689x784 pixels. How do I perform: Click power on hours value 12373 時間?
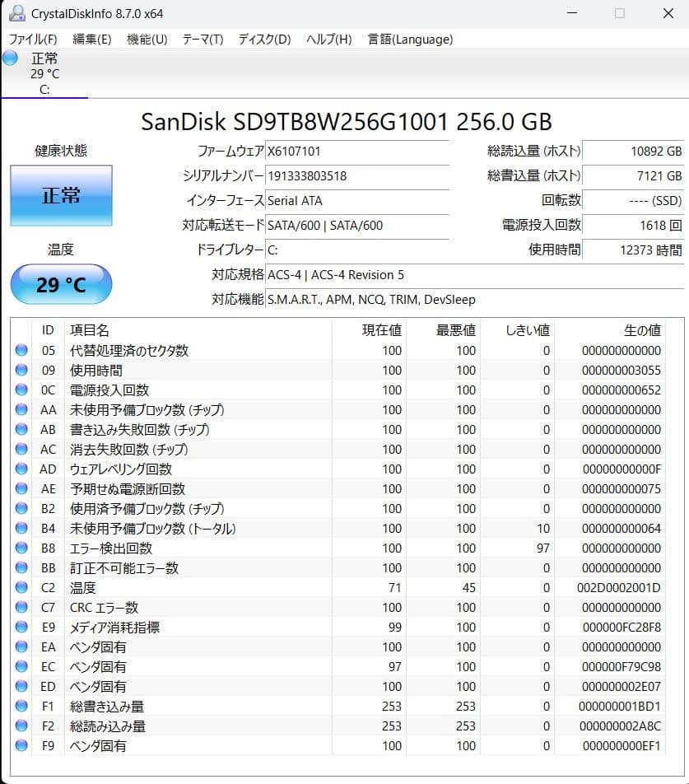click(x=633, y=250)
